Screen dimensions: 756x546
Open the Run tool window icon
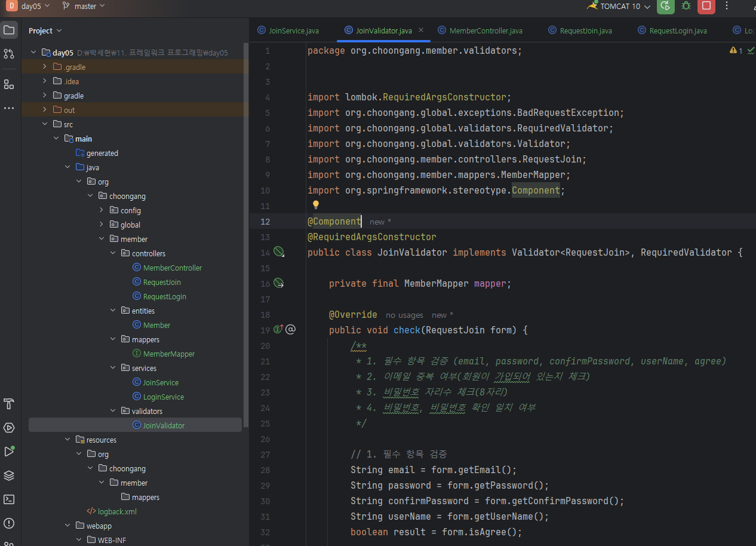[x=9, y=452]
